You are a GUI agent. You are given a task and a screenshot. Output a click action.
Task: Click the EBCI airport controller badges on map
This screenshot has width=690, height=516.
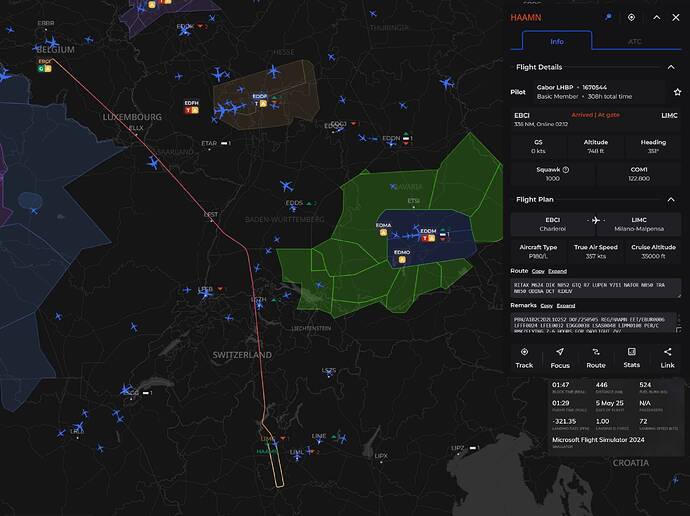44,68
